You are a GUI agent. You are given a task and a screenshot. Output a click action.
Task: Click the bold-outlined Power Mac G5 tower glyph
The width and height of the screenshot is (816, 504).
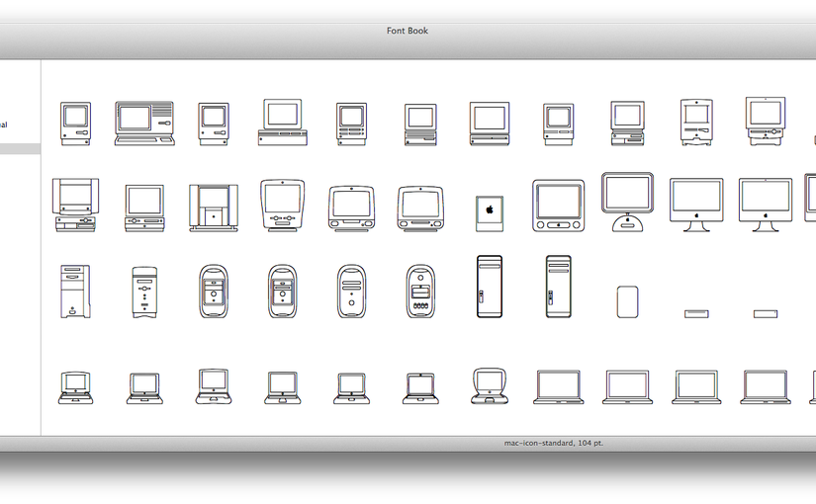pos(490,286)
